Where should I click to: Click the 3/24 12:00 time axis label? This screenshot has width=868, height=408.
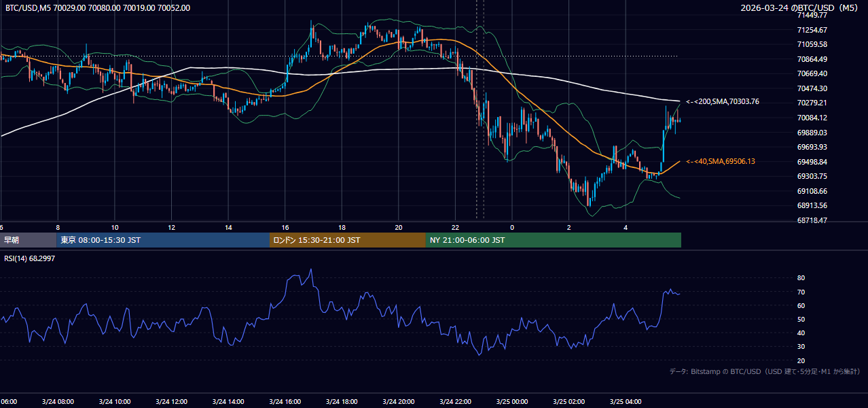tap(171, 402)
